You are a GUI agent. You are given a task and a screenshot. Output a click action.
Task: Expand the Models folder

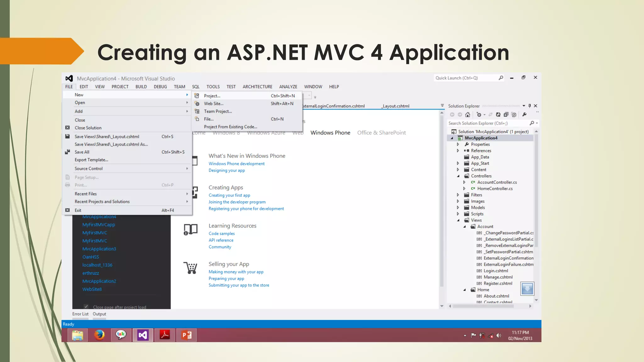(x=458, y=207)
